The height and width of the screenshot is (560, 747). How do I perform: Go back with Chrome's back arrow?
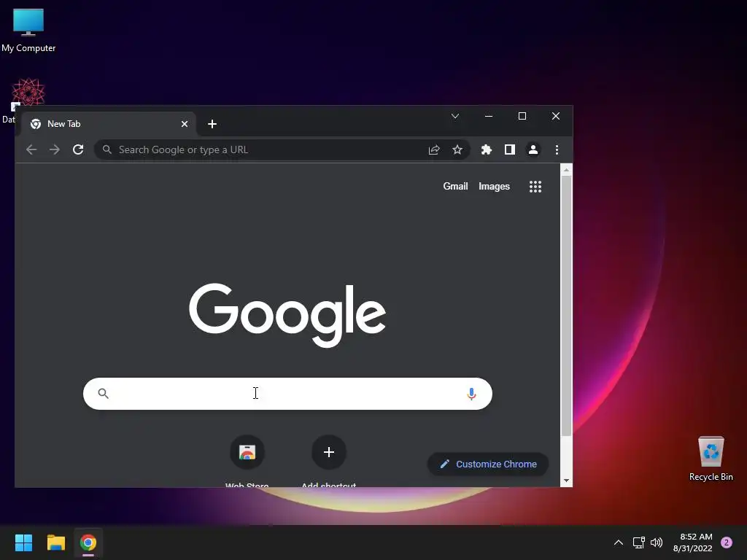click(x=31, y=149)
